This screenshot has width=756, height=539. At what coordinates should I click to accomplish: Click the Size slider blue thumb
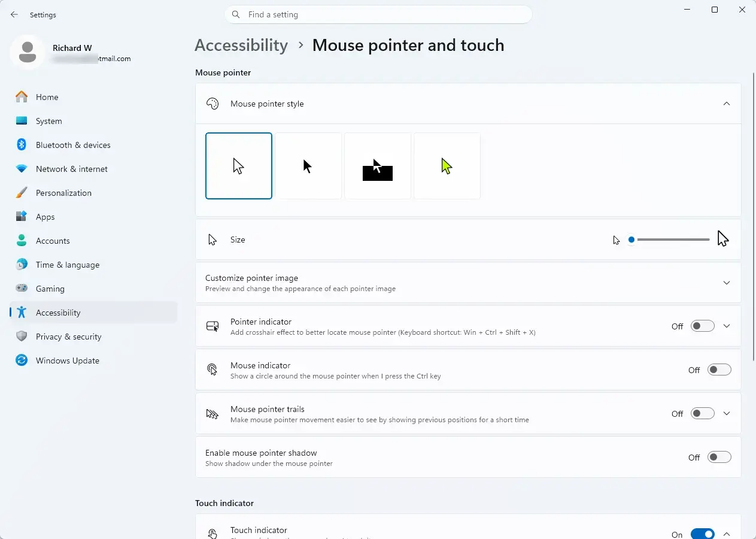click(x=631, y=240)
